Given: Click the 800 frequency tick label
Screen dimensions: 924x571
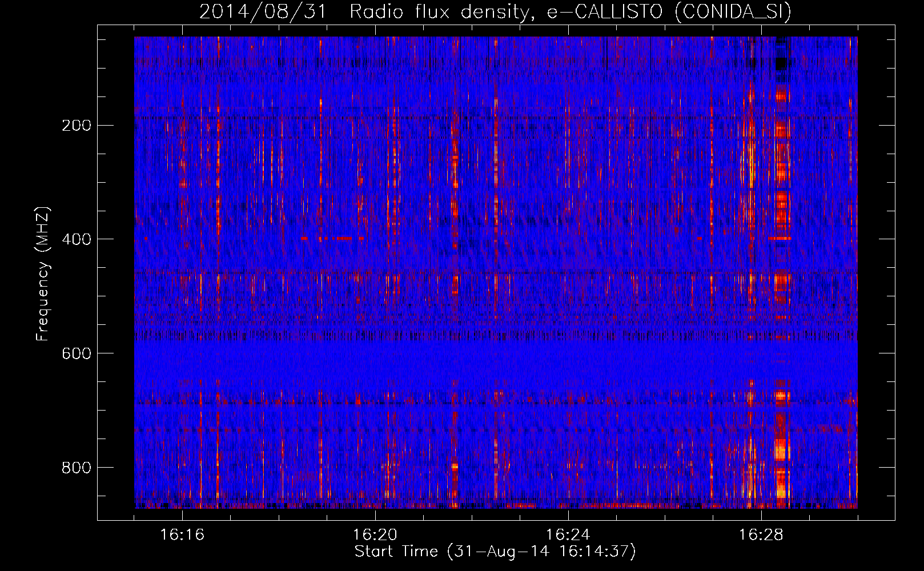Looking at the screenshot, I should 77,468.
